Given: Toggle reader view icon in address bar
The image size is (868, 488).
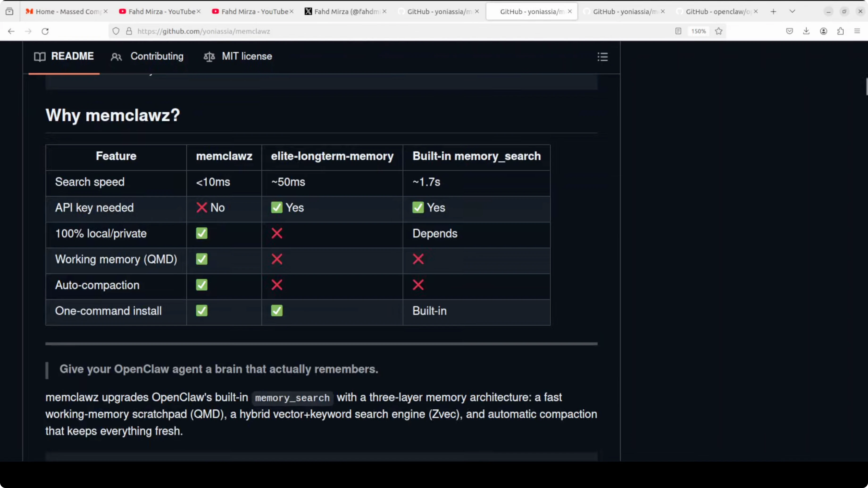Looking at the screenshot, I should point(678,31).
